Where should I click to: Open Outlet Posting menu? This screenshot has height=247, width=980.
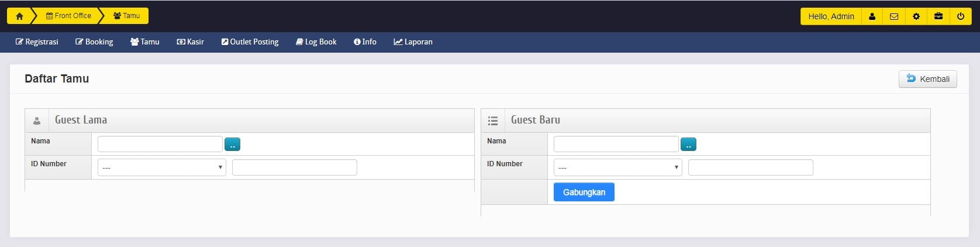coord(250,42)
